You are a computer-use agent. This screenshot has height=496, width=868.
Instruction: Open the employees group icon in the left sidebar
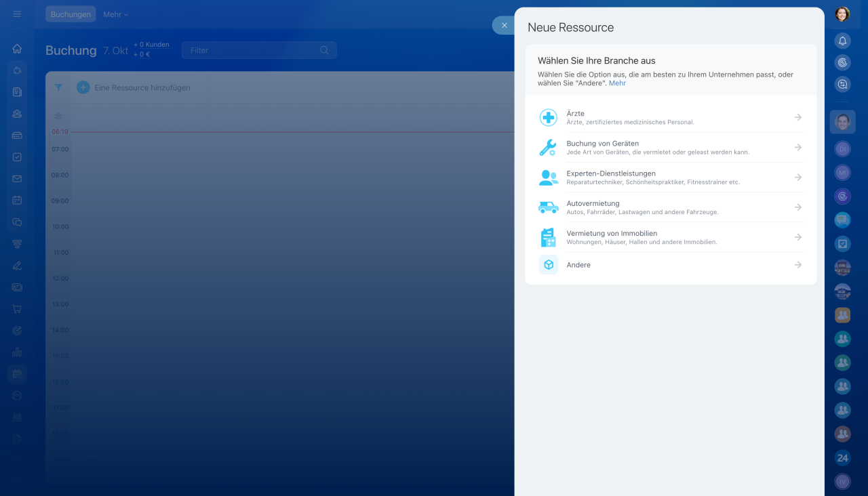coord(17,114)
